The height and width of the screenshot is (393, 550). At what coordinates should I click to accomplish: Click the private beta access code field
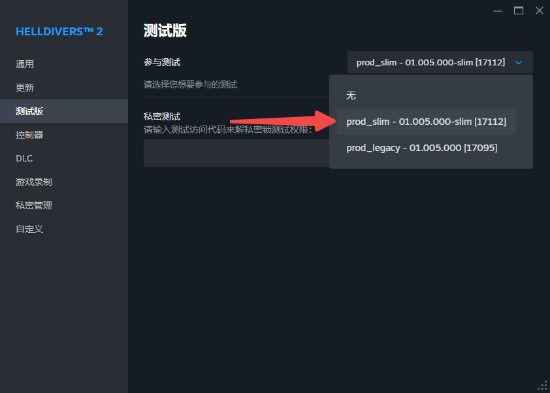236,153
